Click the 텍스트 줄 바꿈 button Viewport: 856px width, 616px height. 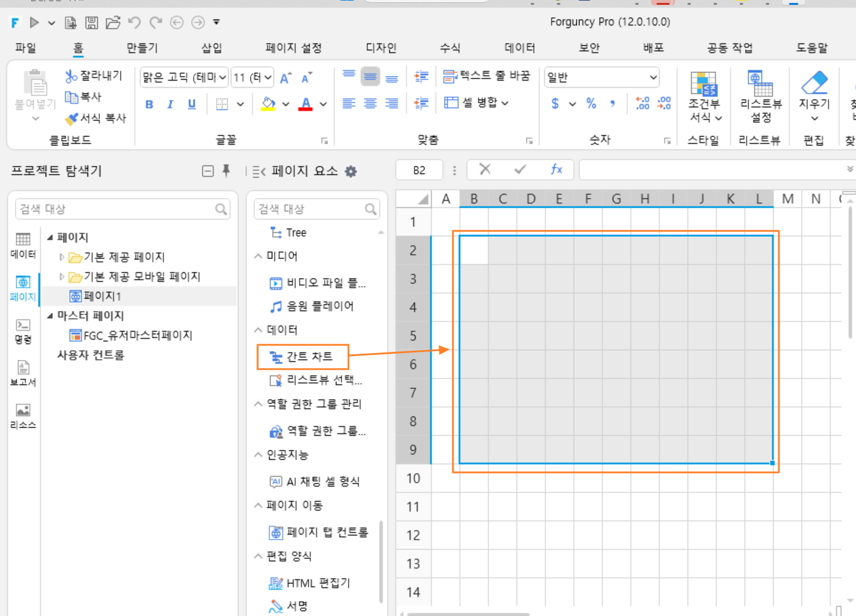[x=487, y=76]
